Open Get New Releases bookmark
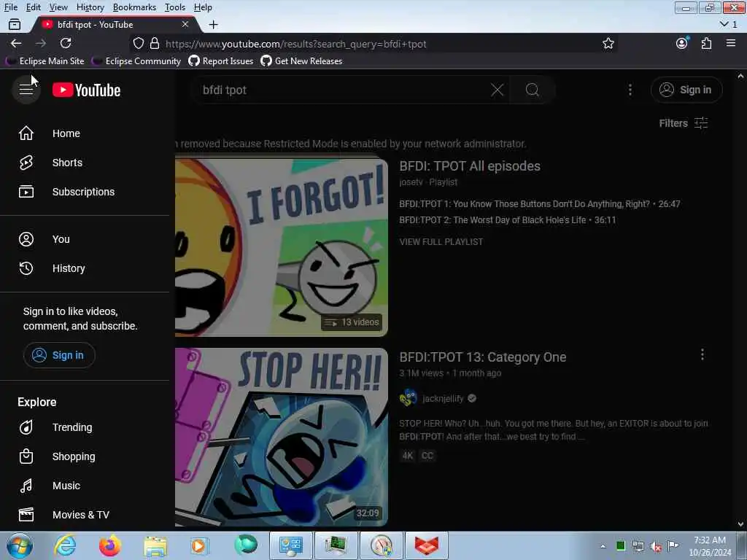 pos(301,61)
